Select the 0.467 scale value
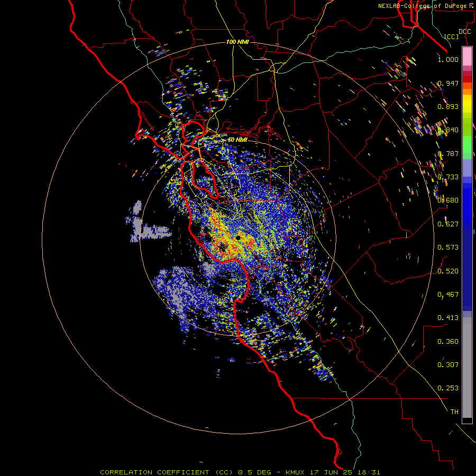476x476 pixels. click(x=448, y=295)
